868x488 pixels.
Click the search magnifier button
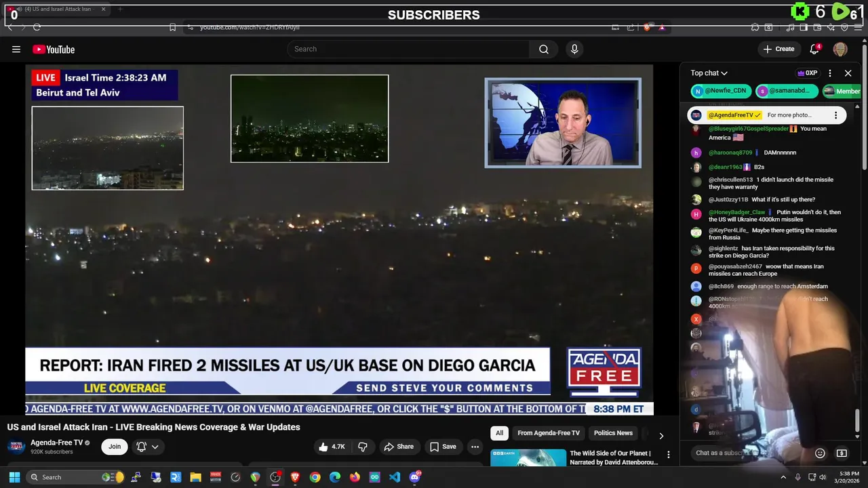[x=544, y=49]
